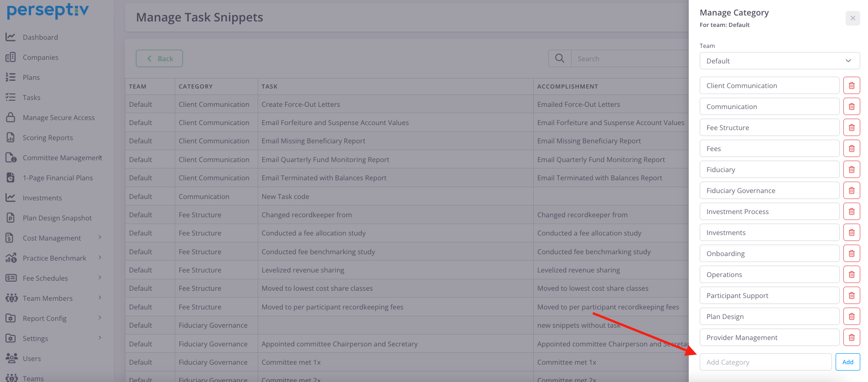Click the search magnifier icon
868x382 pixels.
(x=560, y=58)
